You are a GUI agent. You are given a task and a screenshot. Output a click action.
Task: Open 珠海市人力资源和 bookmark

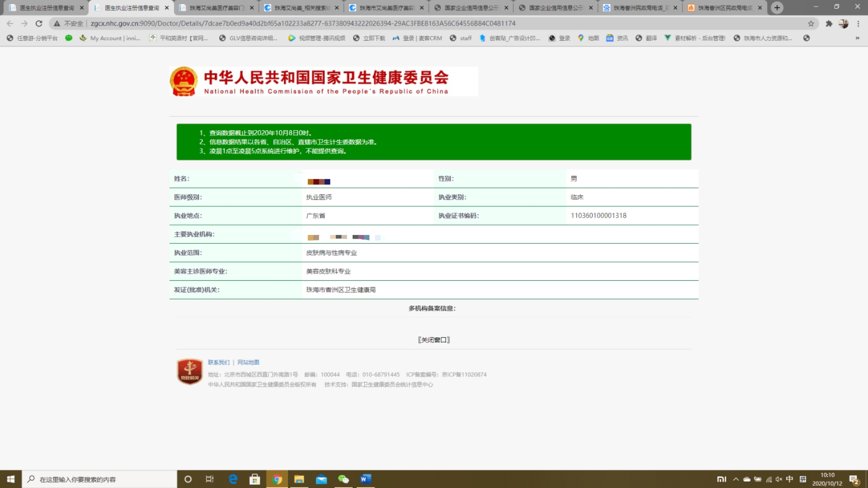click(763, 38)
